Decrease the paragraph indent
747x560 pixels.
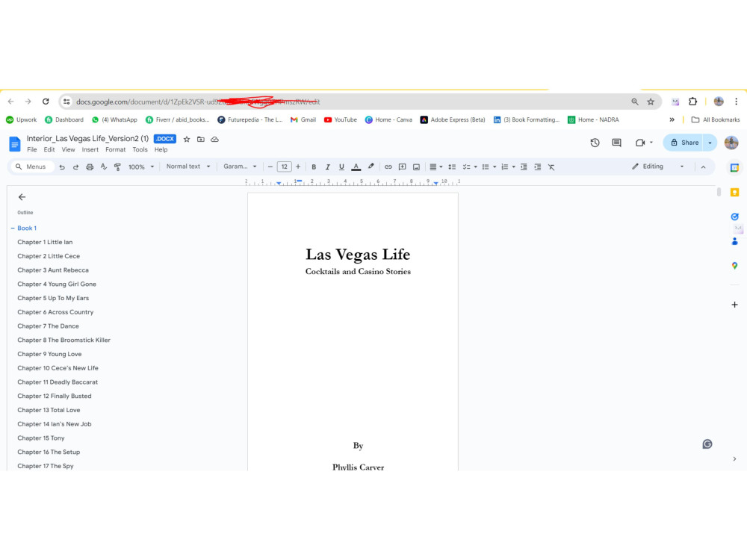coord(524,167)
